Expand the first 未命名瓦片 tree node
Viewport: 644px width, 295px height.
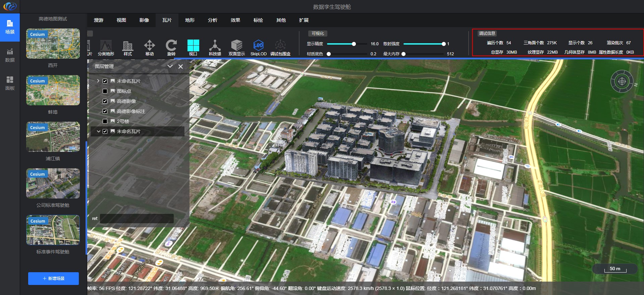click(98, 81)
